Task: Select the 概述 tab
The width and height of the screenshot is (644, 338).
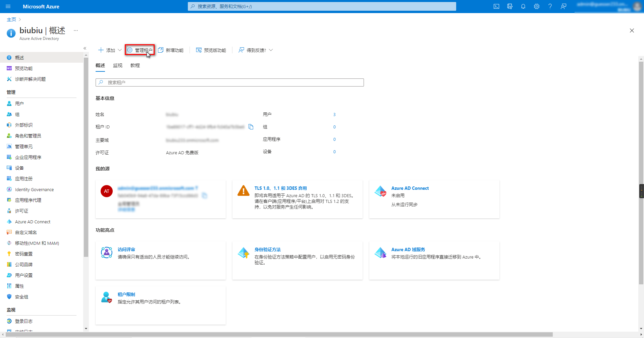Action: pyautogui.click(x=100, y=65)
